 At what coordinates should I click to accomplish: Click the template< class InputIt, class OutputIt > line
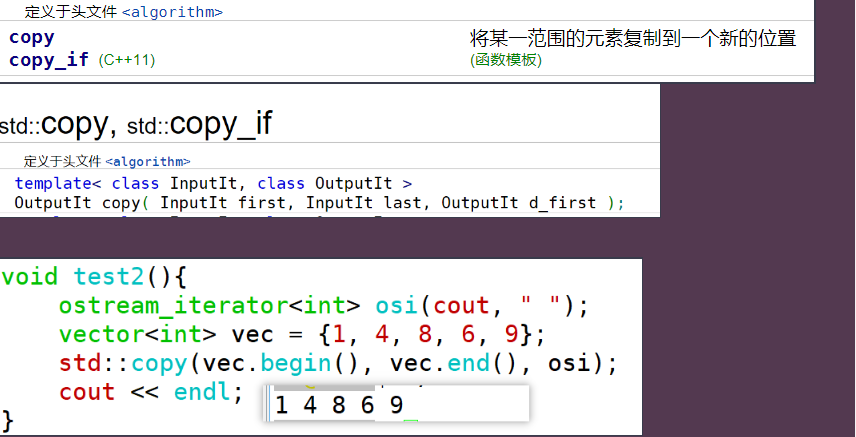[213, 183]
